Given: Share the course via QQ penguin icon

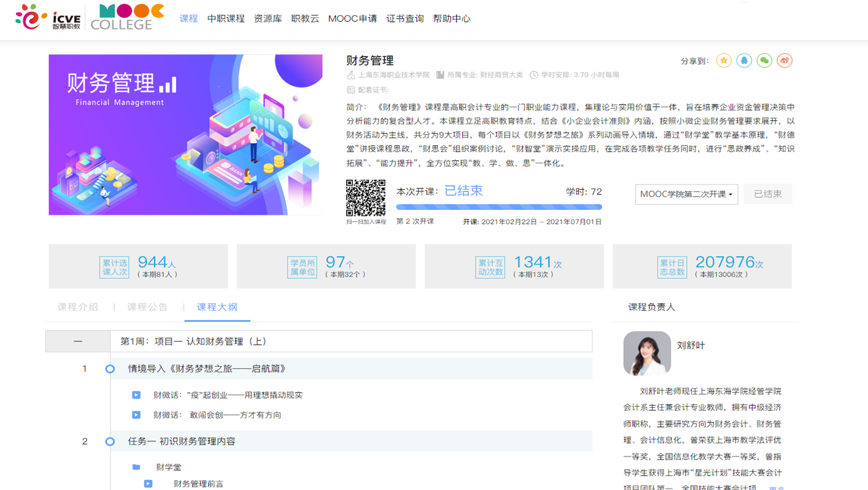Looking at the screenshot, I should [x=744, y=61].
